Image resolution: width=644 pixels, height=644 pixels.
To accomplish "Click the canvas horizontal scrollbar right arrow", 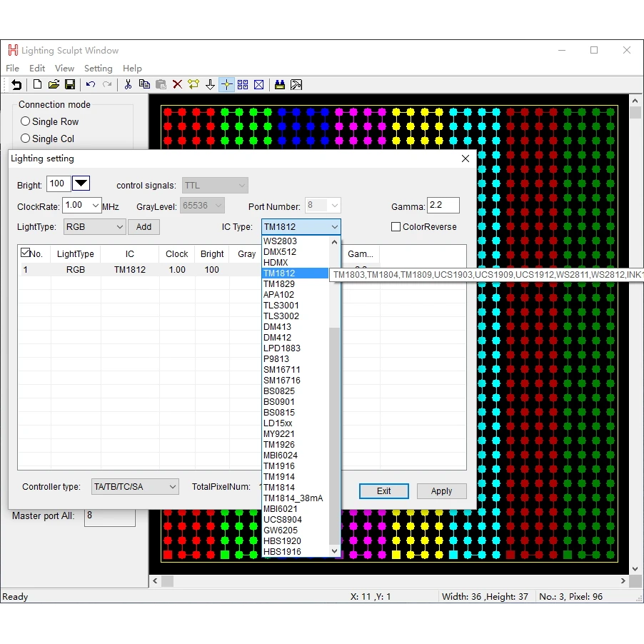I will click(x=623, y=580).
